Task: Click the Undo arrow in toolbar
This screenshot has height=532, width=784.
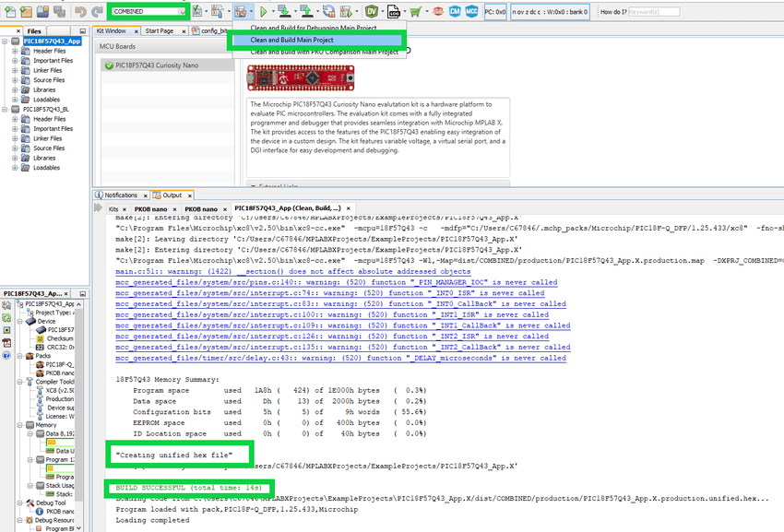Action: click(x=79, y=12)
